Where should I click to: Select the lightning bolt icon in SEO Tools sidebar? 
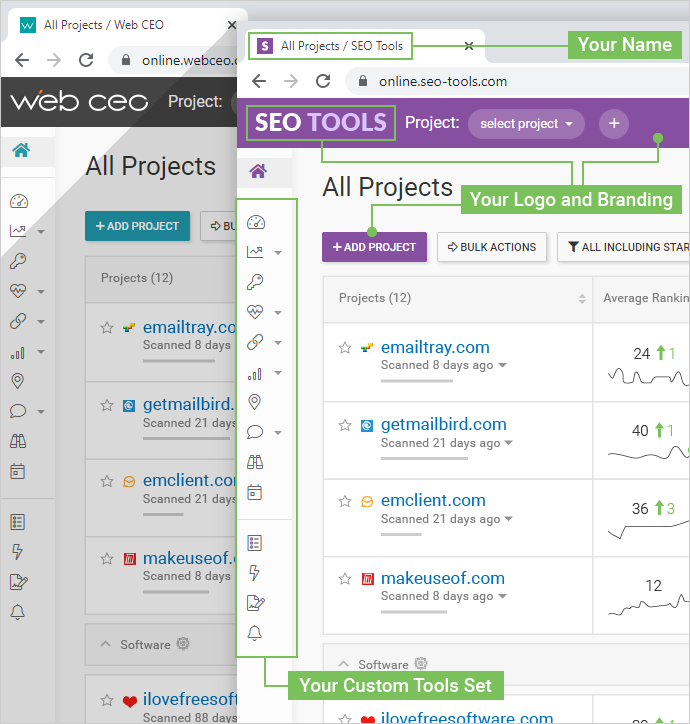point(255,573)
